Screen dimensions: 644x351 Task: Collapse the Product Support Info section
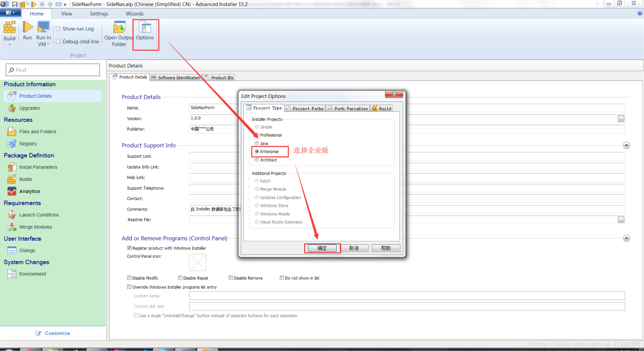click(626, 145)
